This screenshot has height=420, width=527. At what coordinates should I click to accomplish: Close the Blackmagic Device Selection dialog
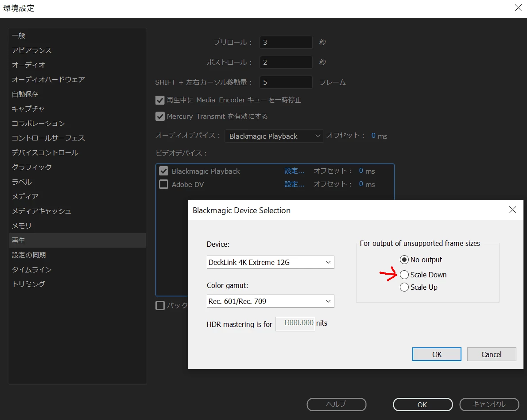tap(512, 210)
